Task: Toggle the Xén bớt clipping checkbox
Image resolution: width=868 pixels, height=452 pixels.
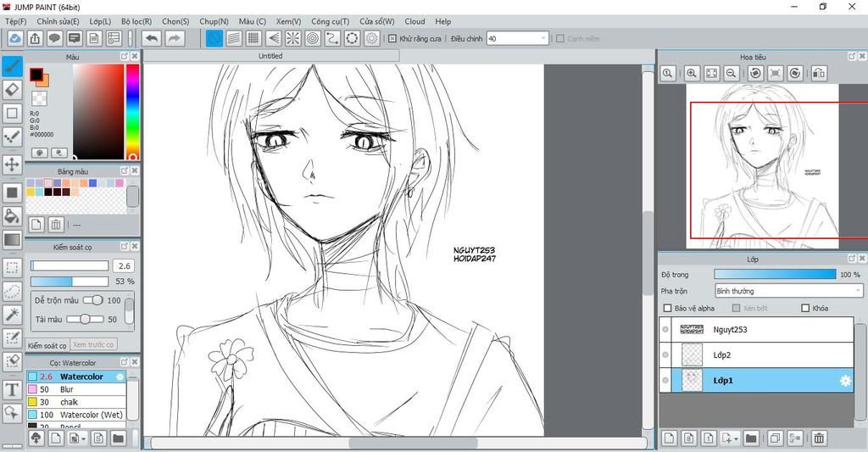Action: click(736, 308)
